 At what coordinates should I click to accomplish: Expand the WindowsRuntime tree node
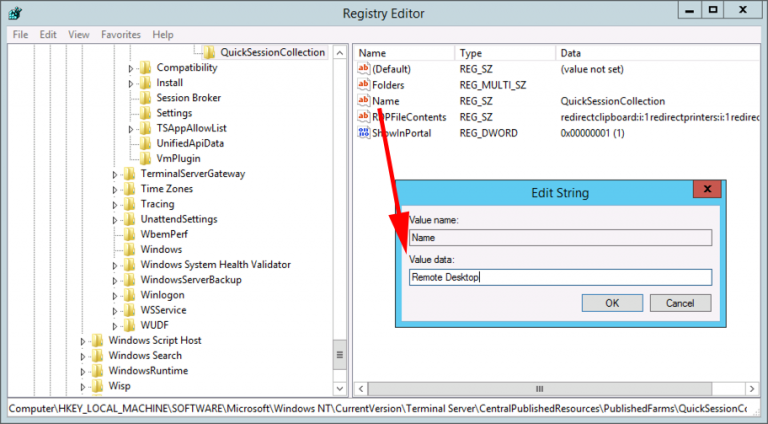[83, 372]
